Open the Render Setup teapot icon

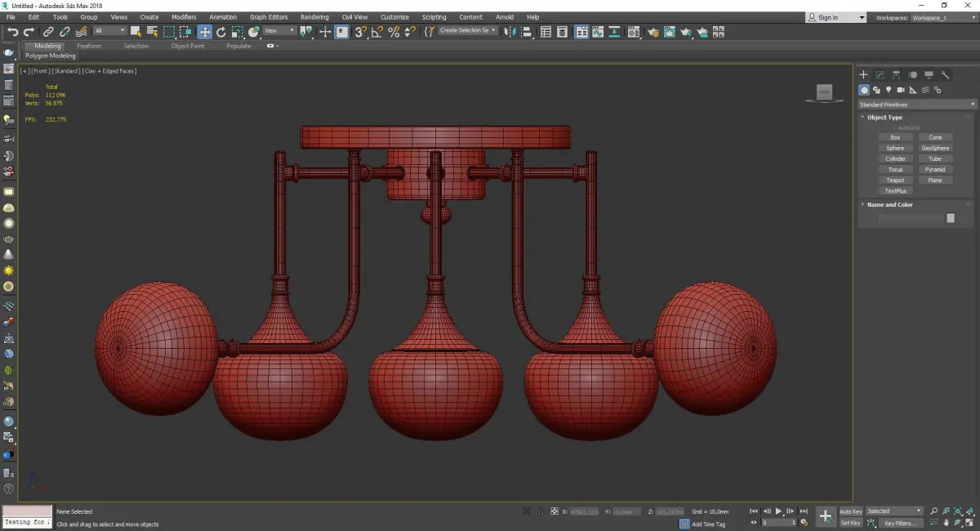click(653, 32)
